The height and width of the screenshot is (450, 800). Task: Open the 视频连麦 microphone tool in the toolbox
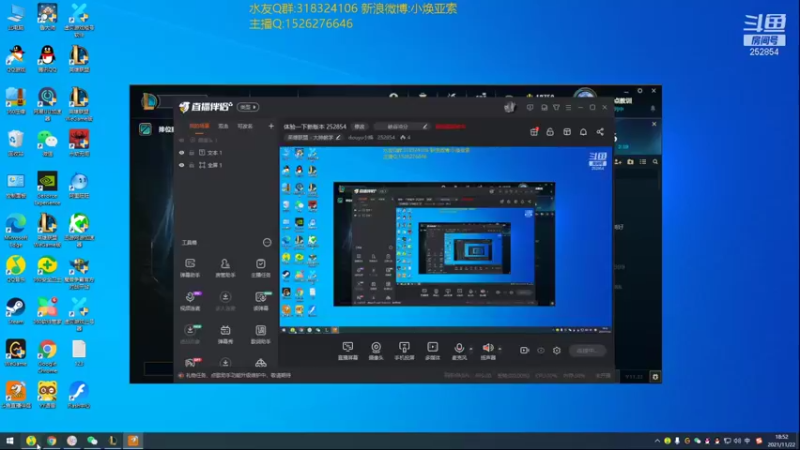pos(190,301)
